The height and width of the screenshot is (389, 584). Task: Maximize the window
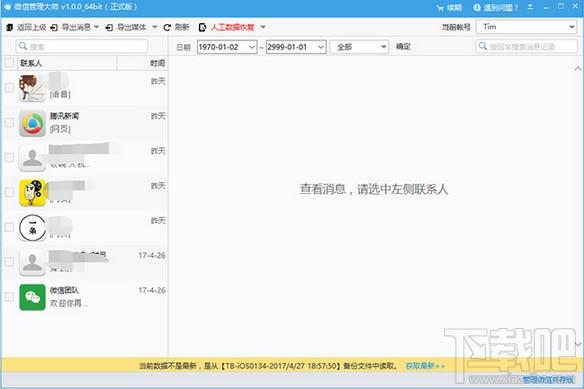tap(561, 6)
